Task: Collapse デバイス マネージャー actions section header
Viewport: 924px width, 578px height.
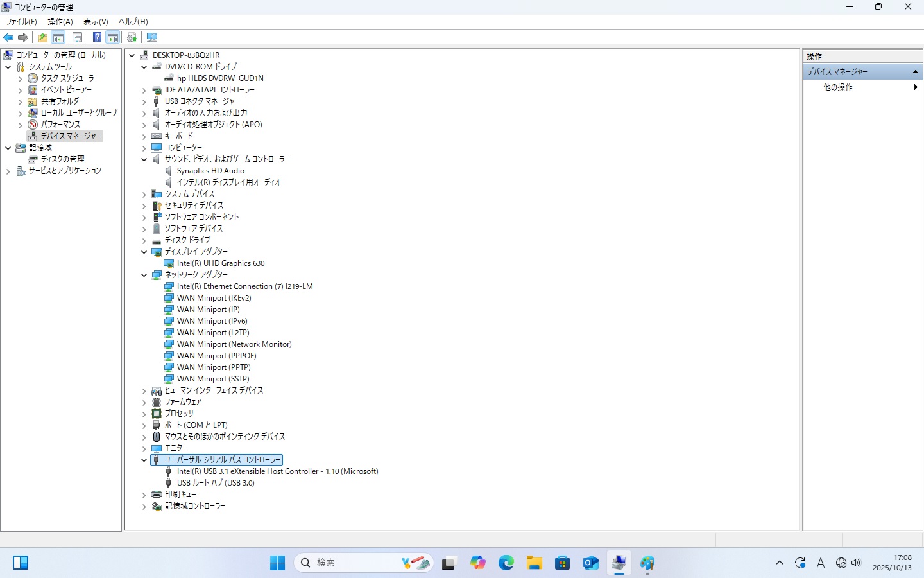Action: (915, 72)
